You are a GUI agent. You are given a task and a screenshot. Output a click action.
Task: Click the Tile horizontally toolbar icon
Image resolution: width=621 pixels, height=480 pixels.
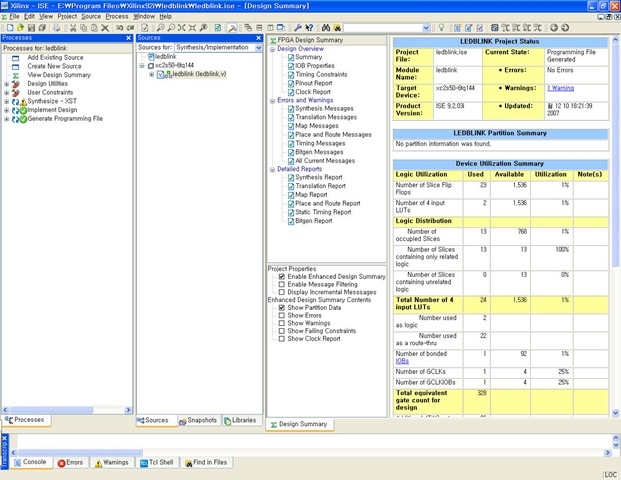[259, 27]
